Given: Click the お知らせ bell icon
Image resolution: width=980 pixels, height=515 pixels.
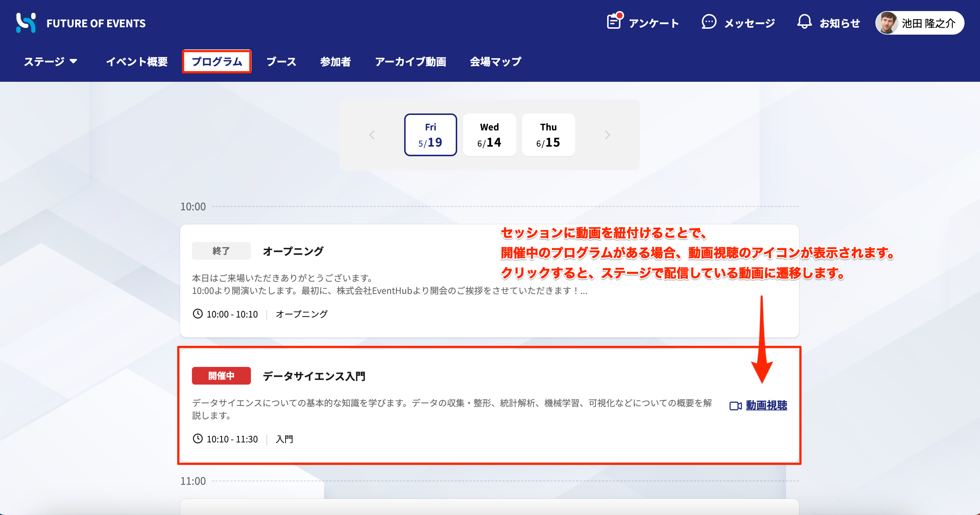Looking at the screenshot, I should tap(804, 22).
